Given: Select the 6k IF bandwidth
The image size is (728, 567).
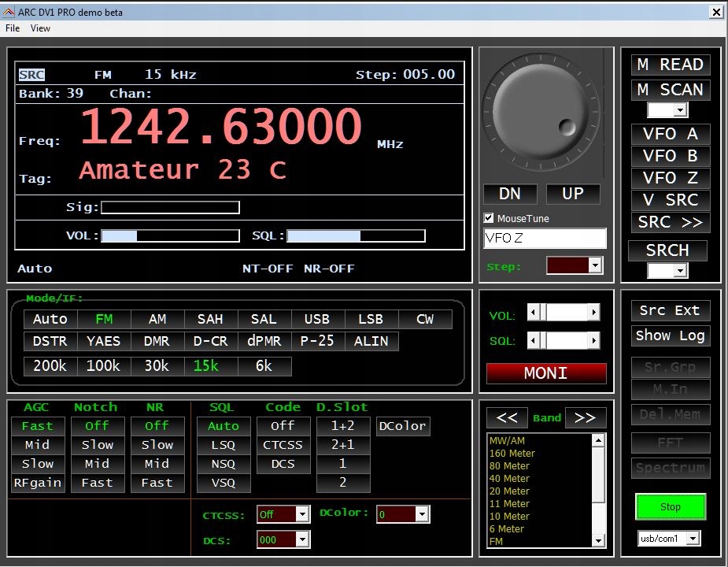Looking at the screenshot, I should pyautogui.click(x=264, y=365).
